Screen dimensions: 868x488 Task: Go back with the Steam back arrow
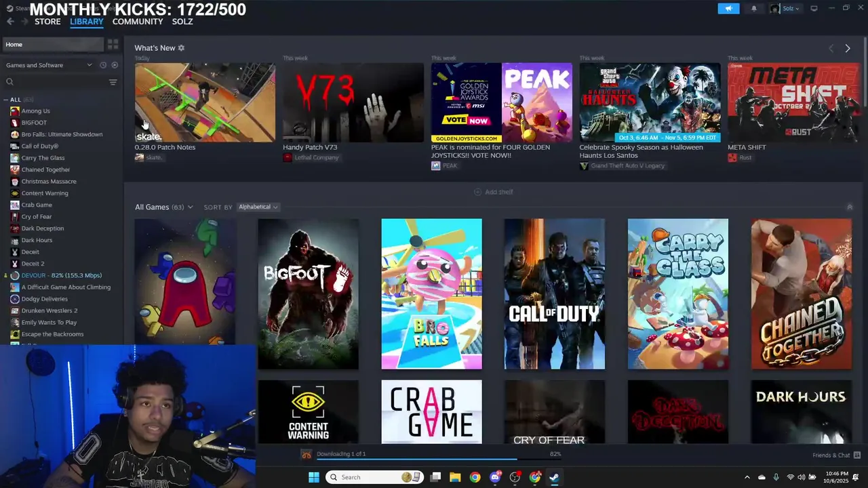tap(10, 22)
